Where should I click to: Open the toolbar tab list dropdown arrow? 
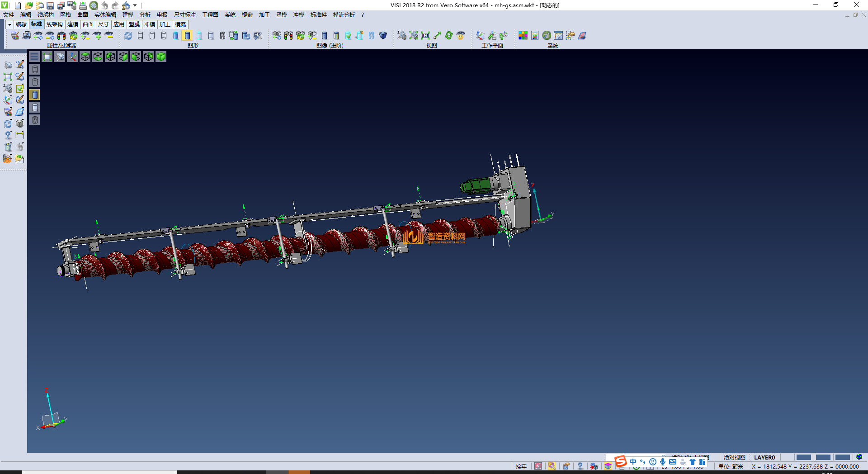(9, 24)
